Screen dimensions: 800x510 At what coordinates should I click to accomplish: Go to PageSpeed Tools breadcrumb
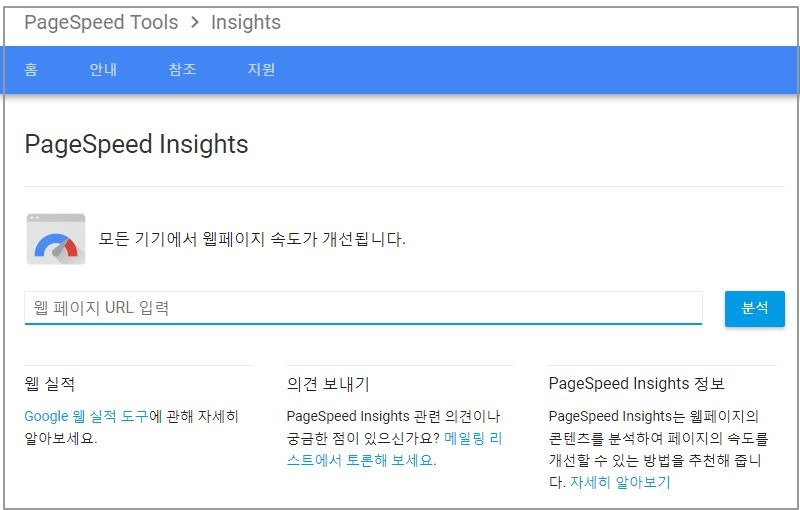pyautogui.click(x=101, y=22)
